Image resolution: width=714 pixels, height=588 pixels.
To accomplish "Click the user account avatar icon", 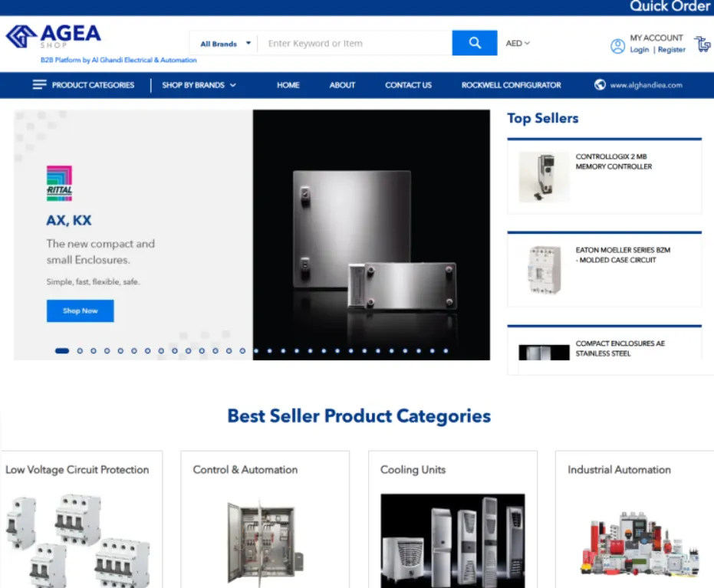I will click(x=617, y=46).
